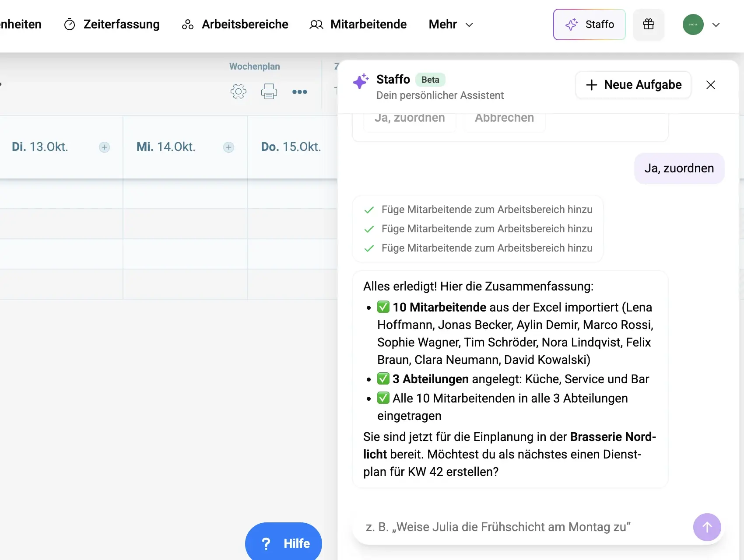Image resolution: width=744 pixels, height=560 pixels.
Task: Expand the Mehr dropdown menu
Action: point(451,24)
